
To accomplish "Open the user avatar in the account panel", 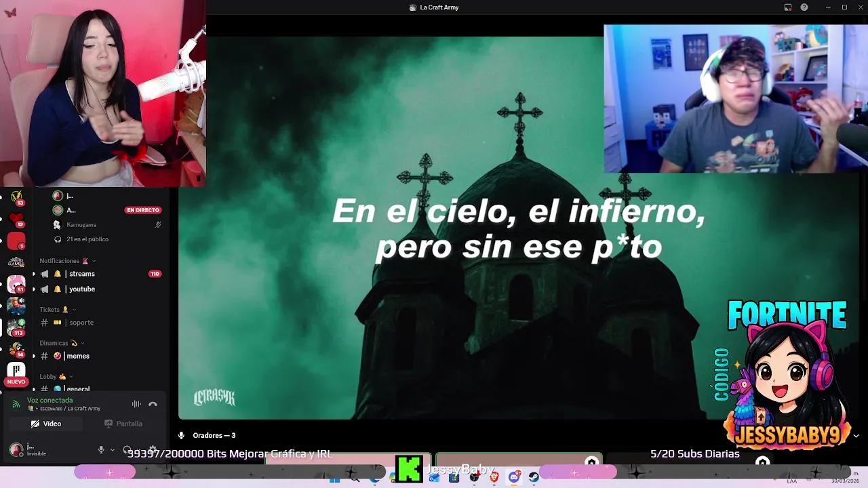I will click(16, 449).
